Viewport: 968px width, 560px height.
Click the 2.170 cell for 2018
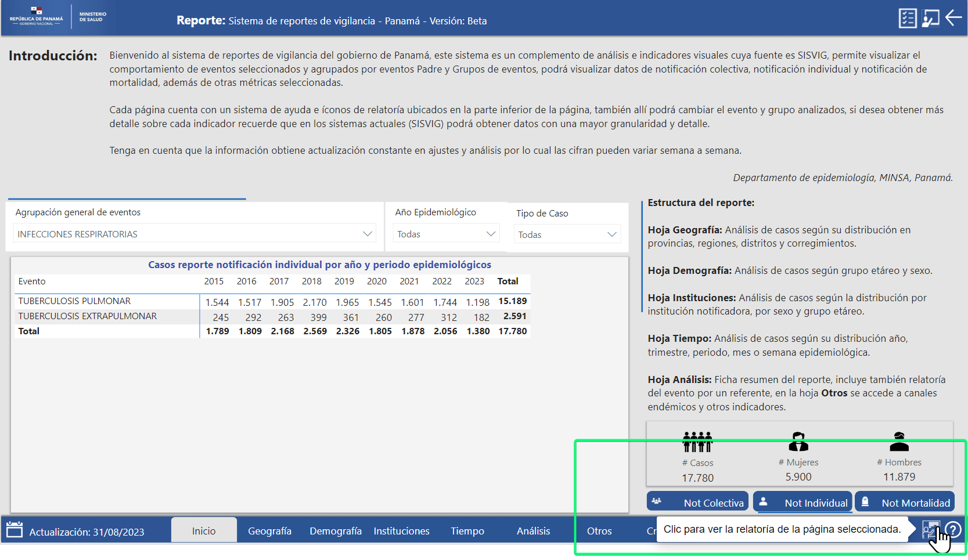point(315,302)
